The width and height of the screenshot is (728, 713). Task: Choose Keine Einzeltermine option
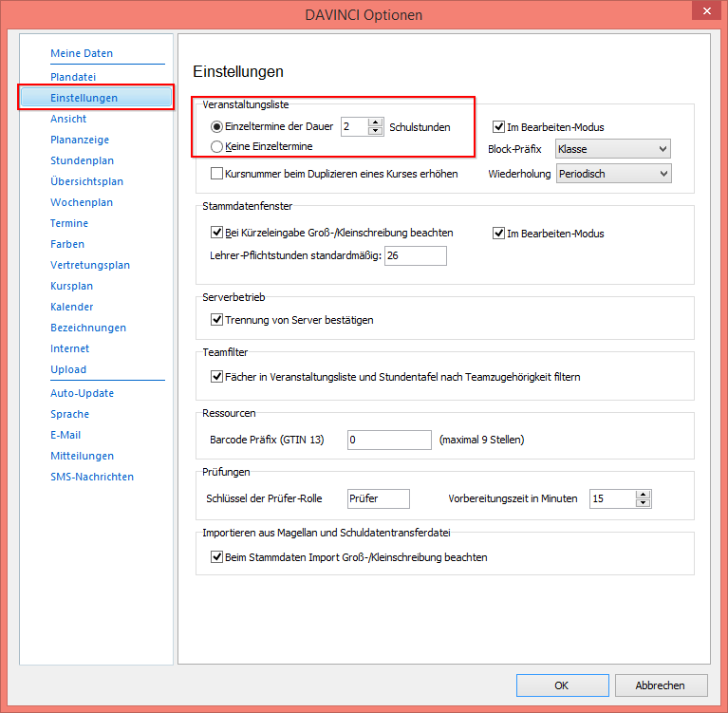click(216, 146)
